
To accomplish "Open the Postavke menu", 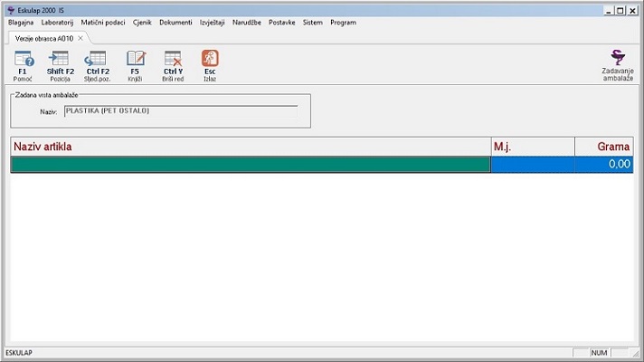I will (282, 23).
